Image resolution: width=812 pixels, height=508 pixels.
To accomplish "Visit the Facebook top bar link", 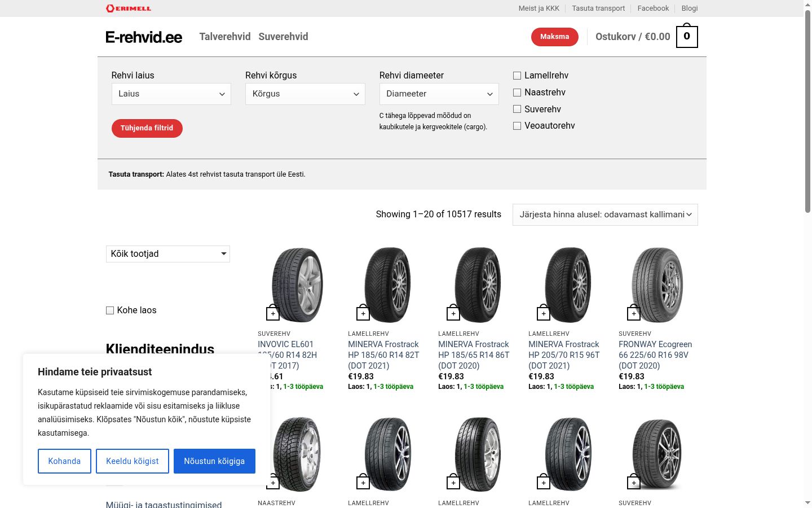I will coord(653,8).
